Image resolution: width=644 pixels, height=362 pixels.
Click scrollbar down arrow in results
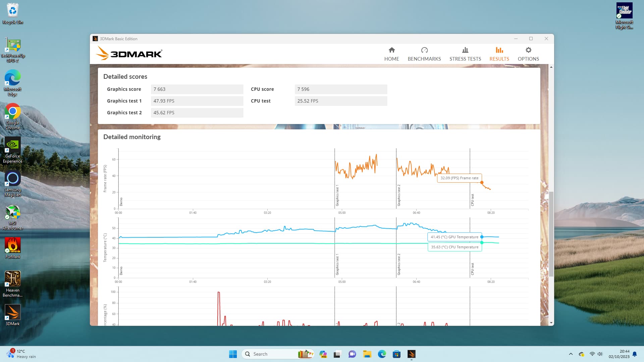tap(551, 323)
